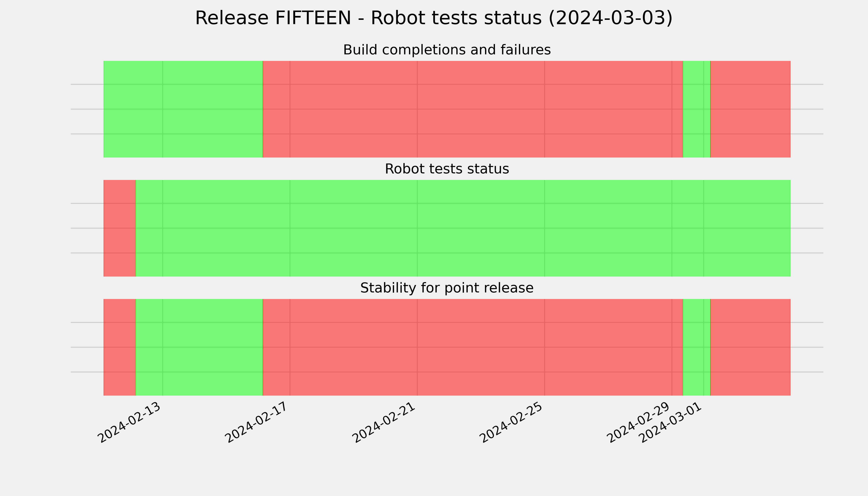Click the large green region in Robot tests chart

pyautogui.click(x=463, y=228)
